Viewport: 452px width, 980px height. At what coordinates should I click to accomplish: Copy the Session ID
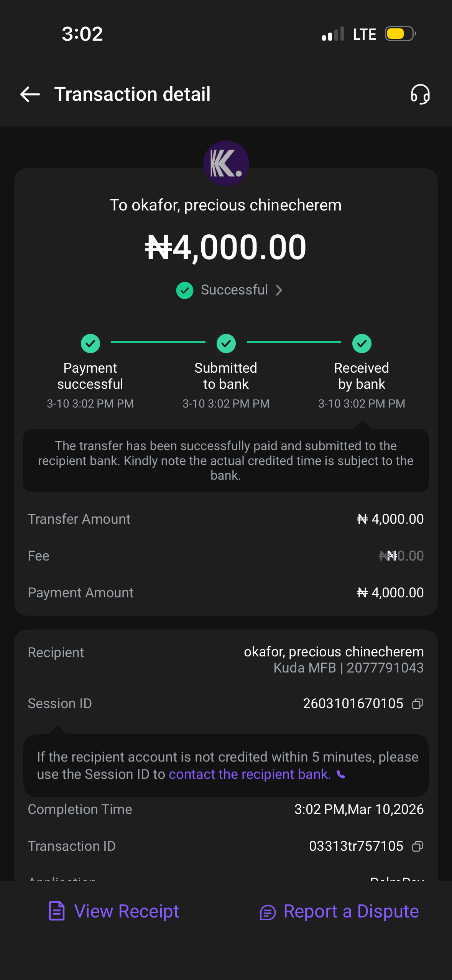click(417, 704)
